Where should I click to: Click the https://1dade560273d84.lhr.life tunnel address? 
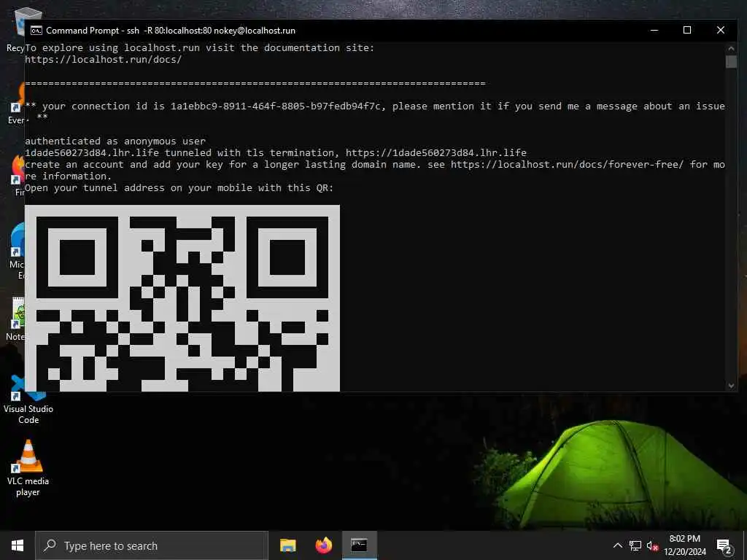click(x=436, y=153)
